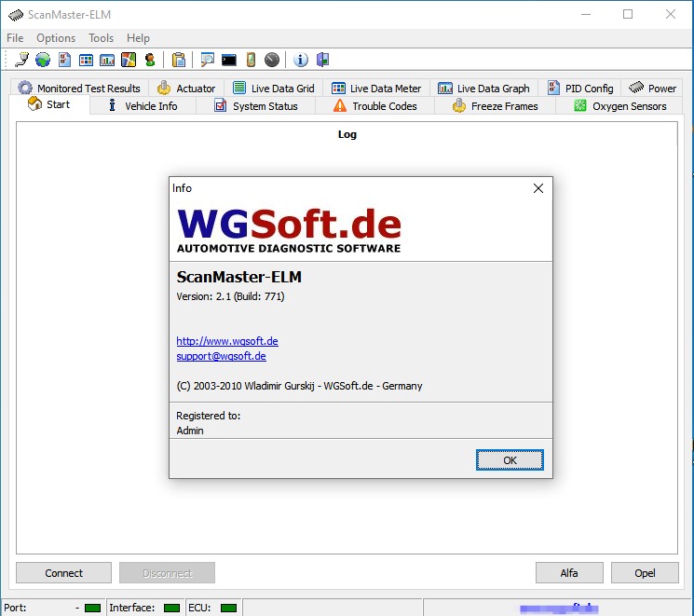
Task: Open the http://www.wgsoft.de link
Action: point(227,341)
